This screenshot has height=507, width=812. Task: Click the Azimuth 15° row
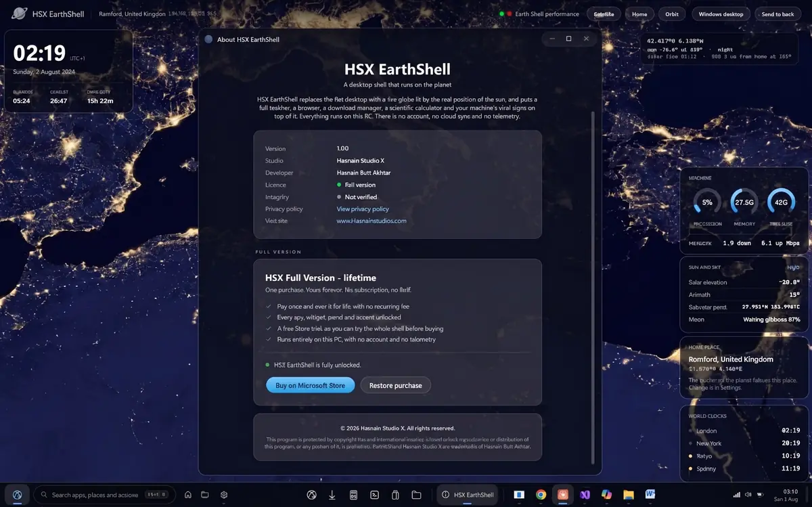744,294
